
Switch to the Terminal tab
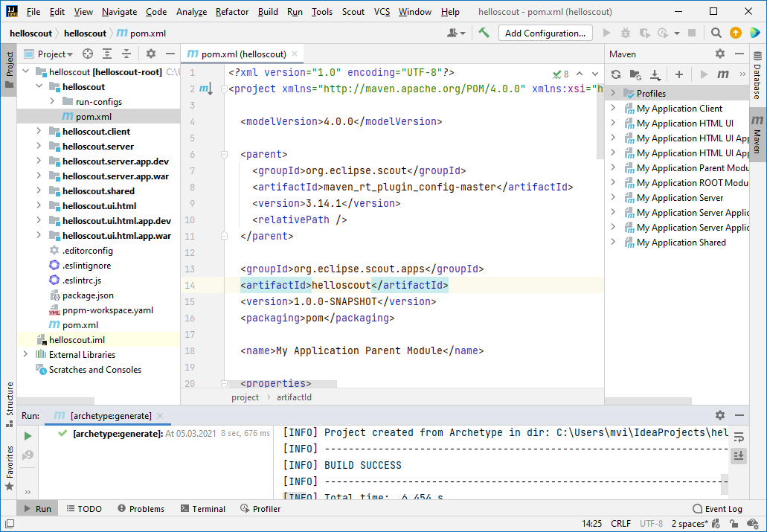point(202,508)
